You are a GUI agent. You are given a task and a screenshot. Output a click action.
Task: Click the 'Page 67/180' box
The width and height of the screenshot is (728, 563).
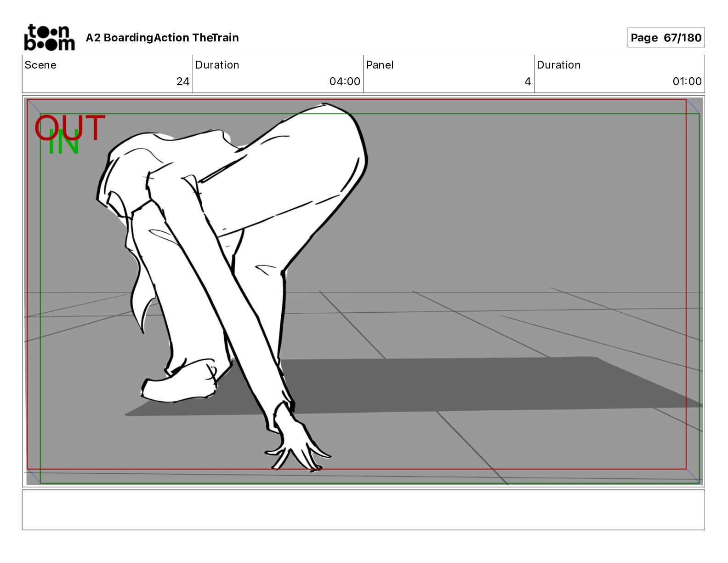click(666, 38)
